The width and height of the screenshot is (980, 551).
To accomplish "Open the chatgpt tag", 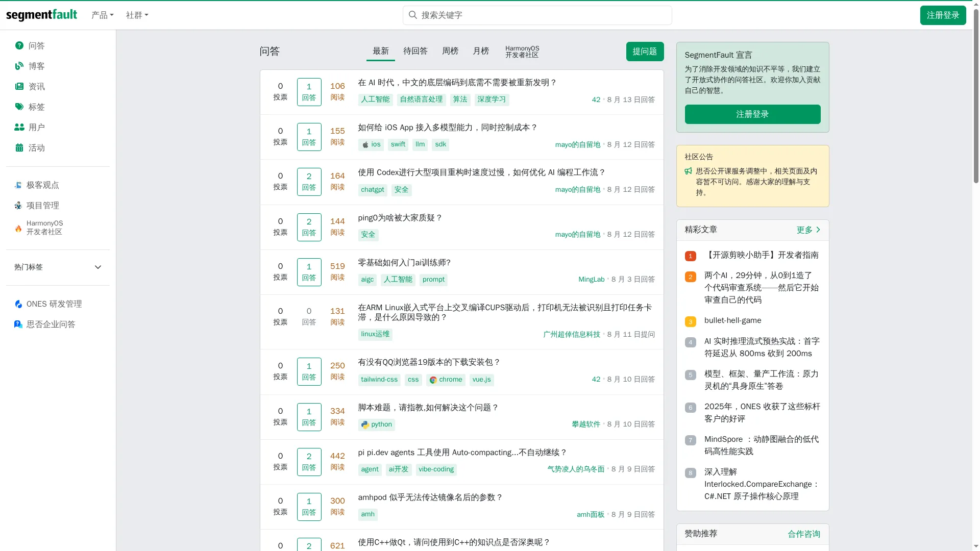I will pos(373,190).
